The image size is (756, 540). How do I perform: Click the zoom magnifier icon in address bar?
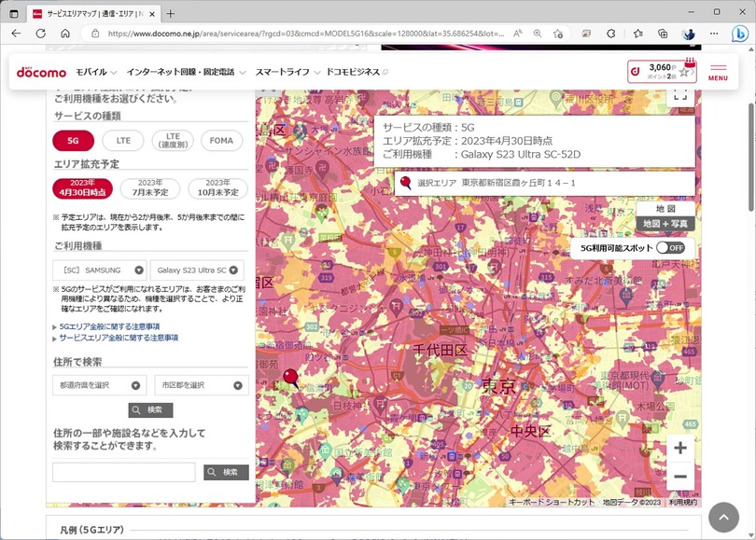coord(537,34)
